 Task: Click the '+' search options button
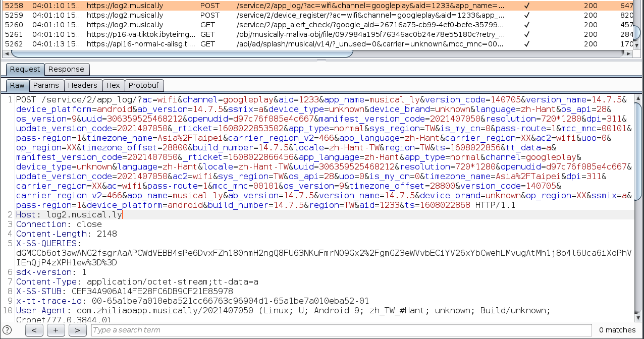coord(56,330)
